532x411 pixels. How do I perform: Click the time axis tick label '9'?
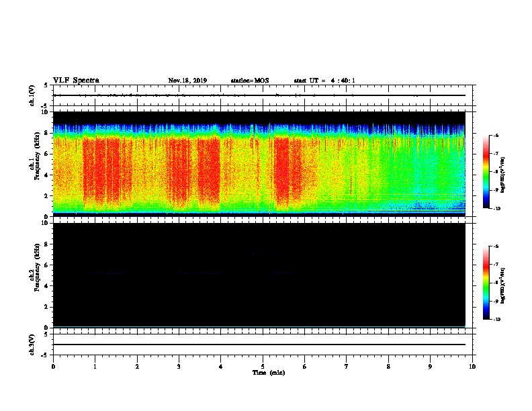[x=430, y=367]
